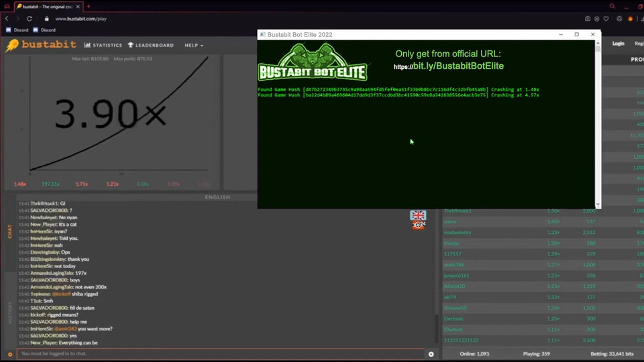Select the ENGLISH chat channel header

click(217, 197)
